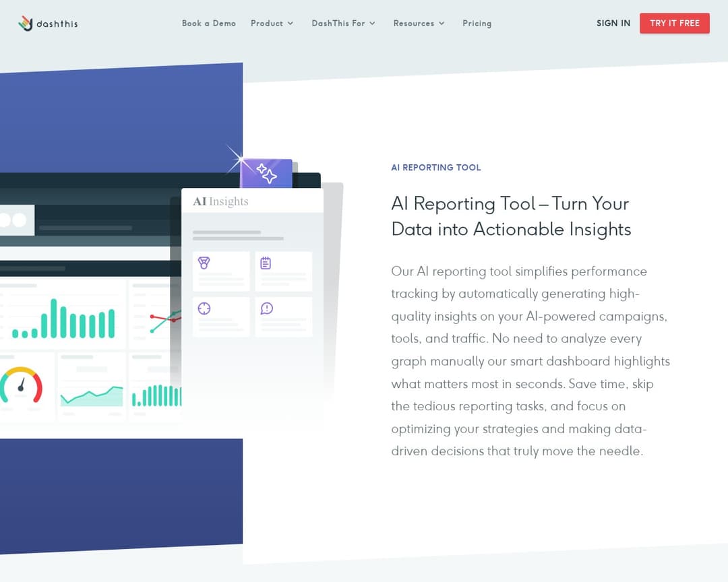
Task: Click the chat alert bubble icon
Action: (x=266, y=309)
